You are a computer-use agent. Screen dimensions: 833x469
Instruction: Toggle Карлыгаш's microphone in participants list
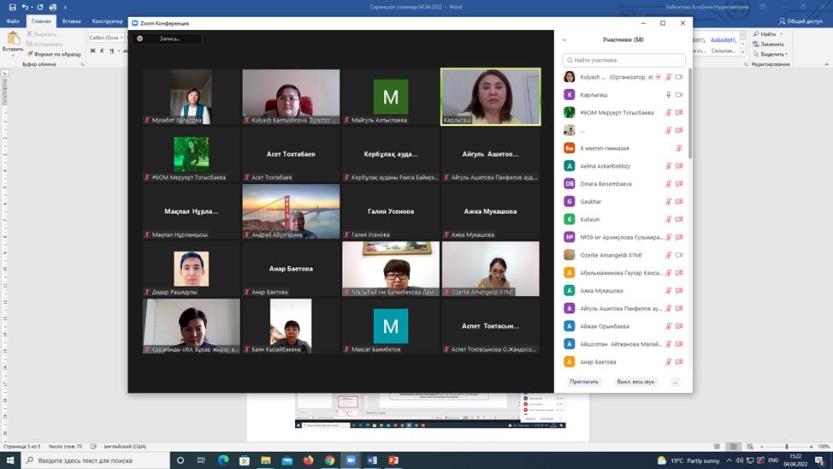668,95
